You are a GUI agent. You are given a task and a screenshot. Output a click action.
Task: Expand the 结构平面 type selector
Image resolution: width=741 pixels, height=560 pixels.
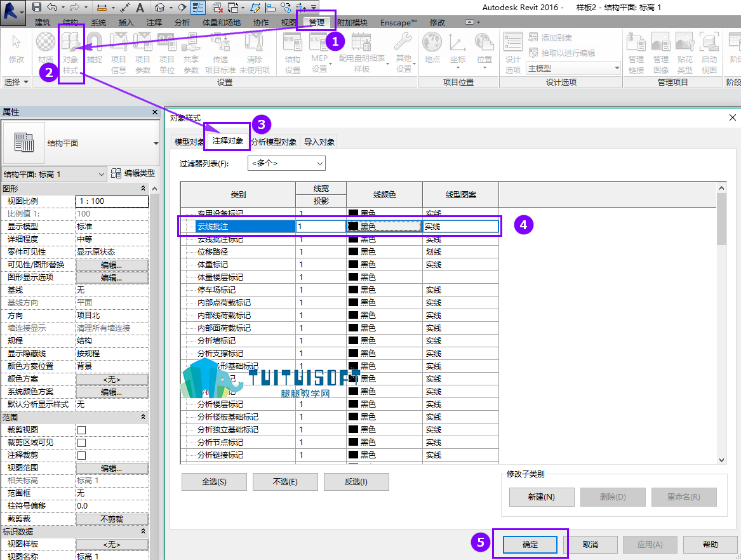click(156, 143)
